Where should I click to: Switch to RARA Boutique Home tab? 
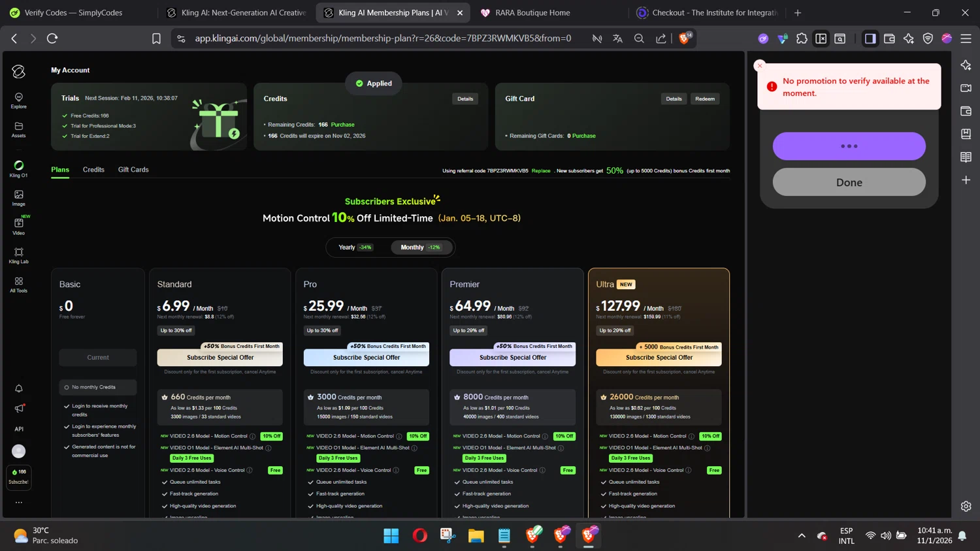pos(532,12)
